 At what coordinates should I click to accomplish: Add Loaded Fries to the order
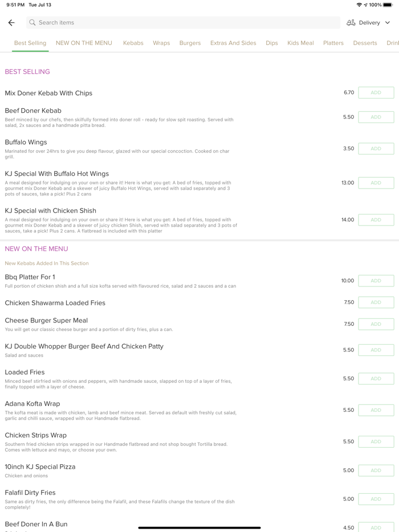[376, 379]
